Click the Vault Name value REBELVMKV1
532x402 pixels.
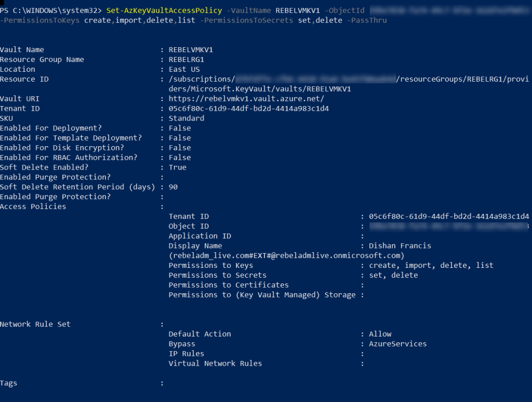(x=191, y=50)
